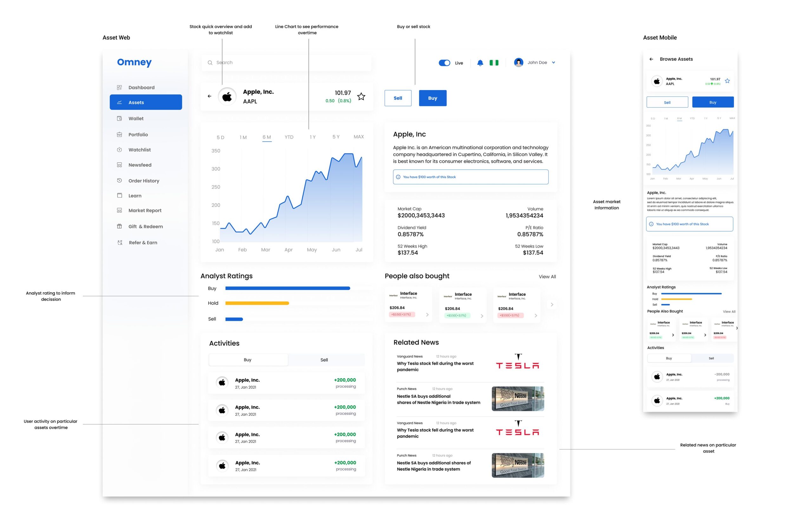
Task: Select Buy in mobile Activities toggle
Action: click(669, 358)
